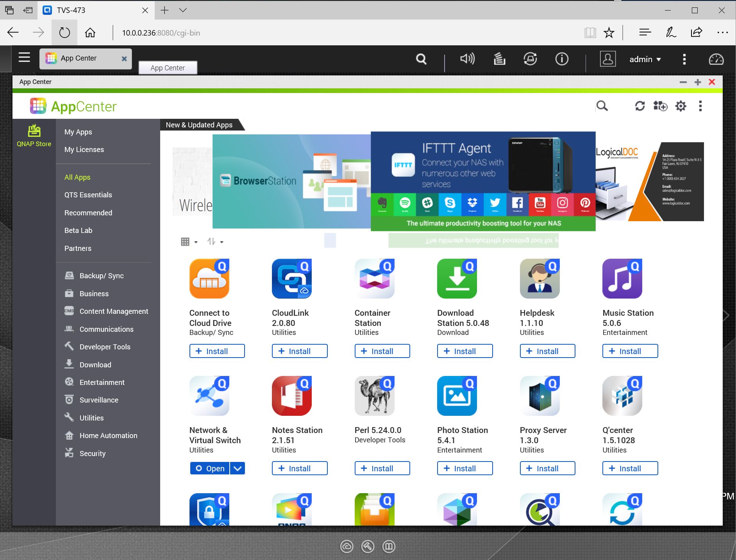The width and height of the screenshot is (736, 560).
Task: Select My Licenses in the sidebar
Action: (84, 150)
